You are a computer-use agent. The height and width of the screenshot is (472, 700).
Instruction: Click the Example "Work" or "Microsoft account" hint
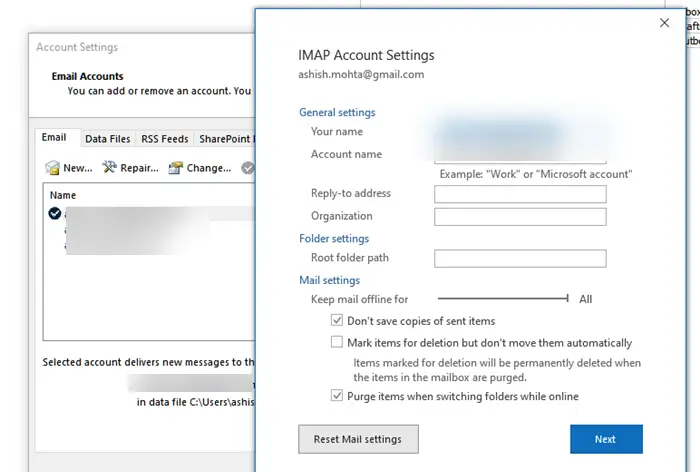536,174
